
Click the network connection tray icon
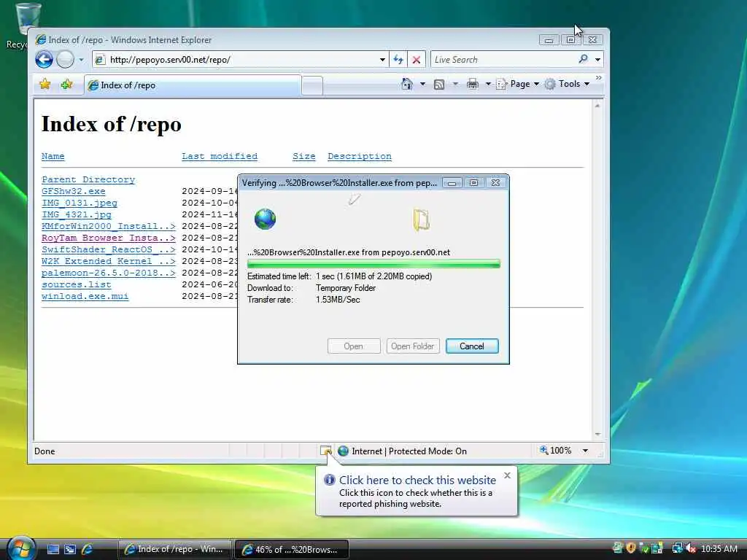coord(677,548)
